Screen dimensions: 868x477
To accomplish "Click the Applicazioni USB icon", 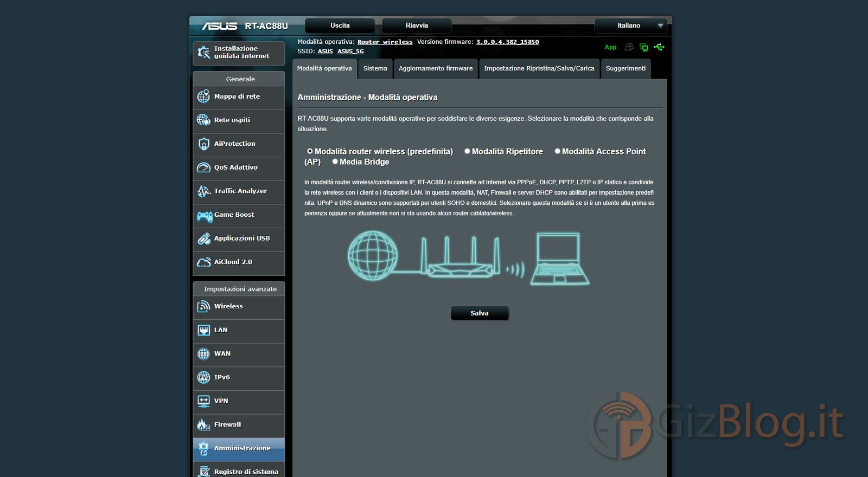I will tap(203, 238).
